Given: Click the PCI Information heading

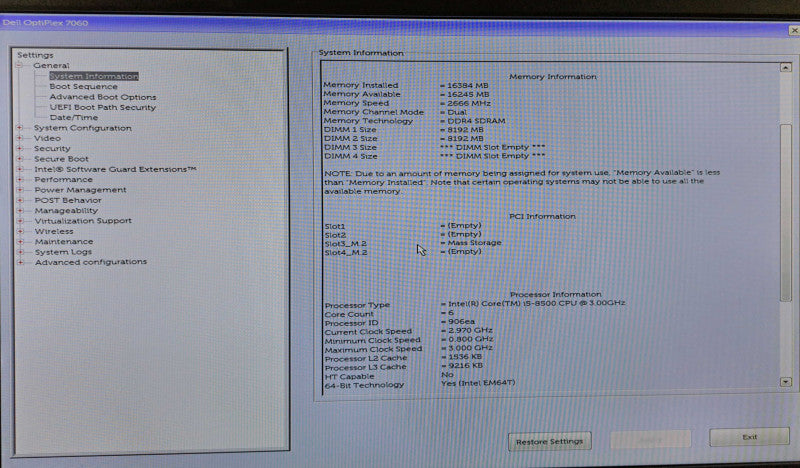Looking at the screenshot, I should coord(542,216).
